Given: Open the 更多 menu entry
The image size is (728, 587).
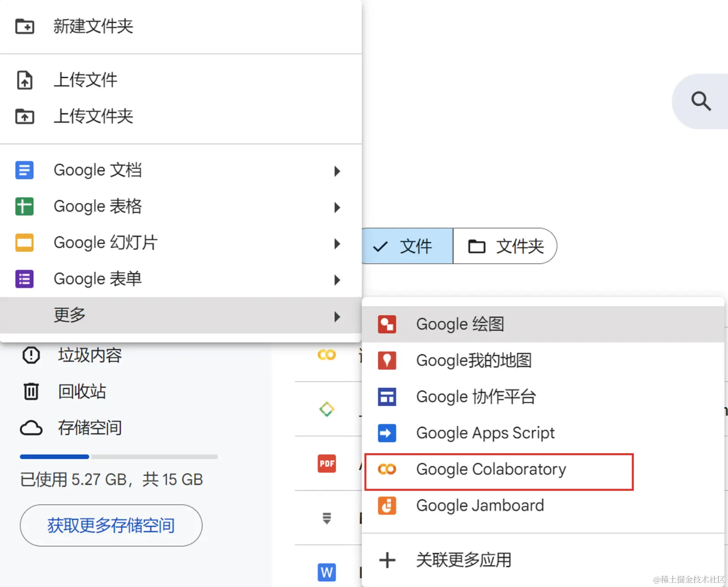Looking at the screenshot, I should [181, 315].
